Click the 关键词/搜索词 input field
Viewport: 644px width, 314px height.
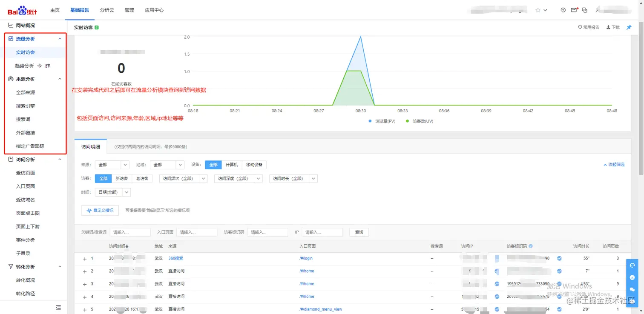(130, 232)
